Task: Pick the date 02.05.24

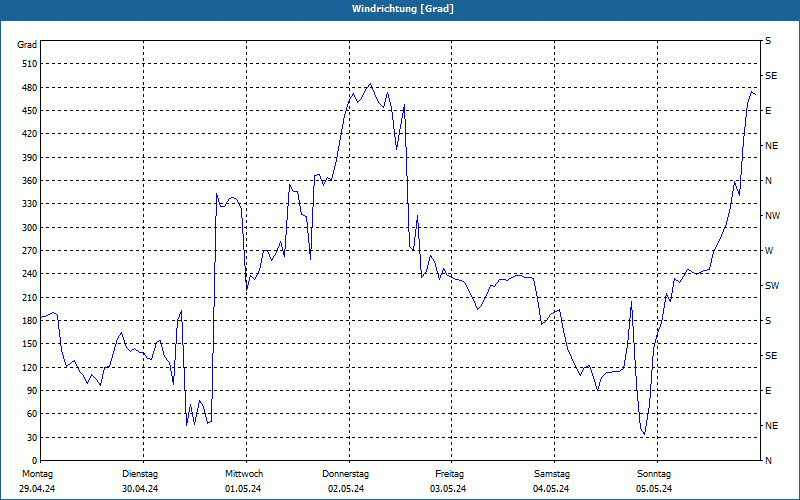Action: point(346,489)
